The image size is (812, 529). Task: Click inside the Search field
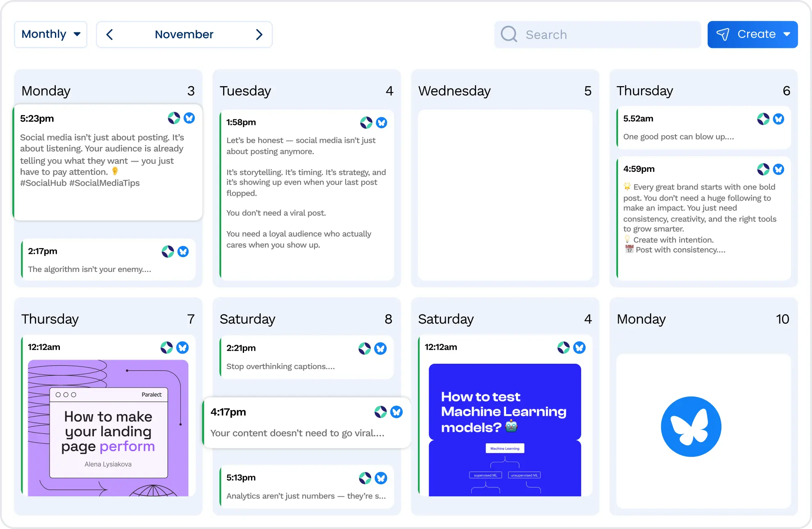574,34
